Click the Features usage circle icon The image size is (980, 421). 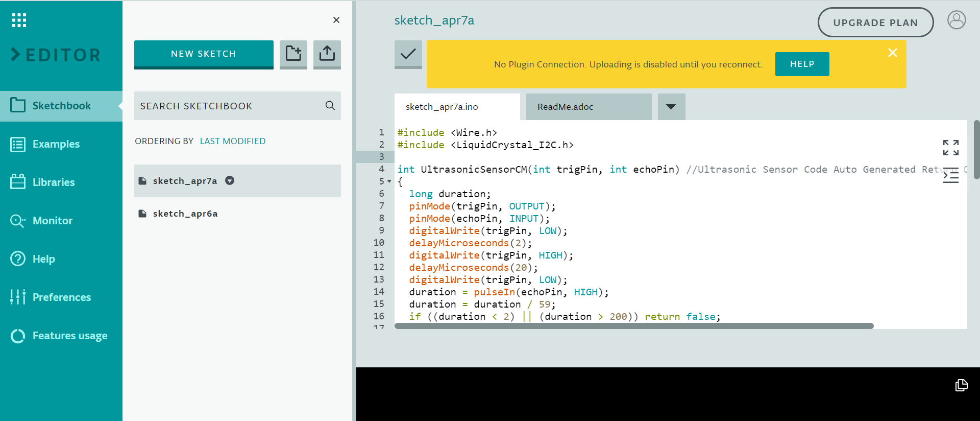point(18,336)
